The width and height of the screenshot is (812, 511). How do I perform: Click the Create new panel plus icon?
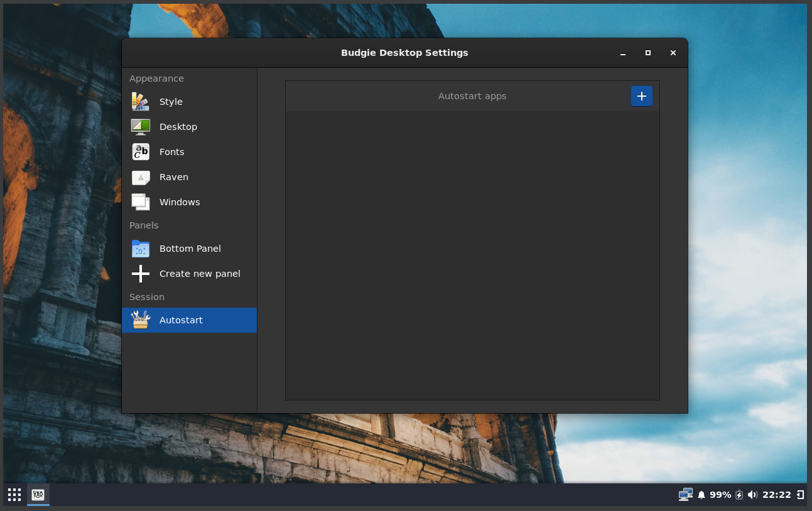[x=140, y=273]
